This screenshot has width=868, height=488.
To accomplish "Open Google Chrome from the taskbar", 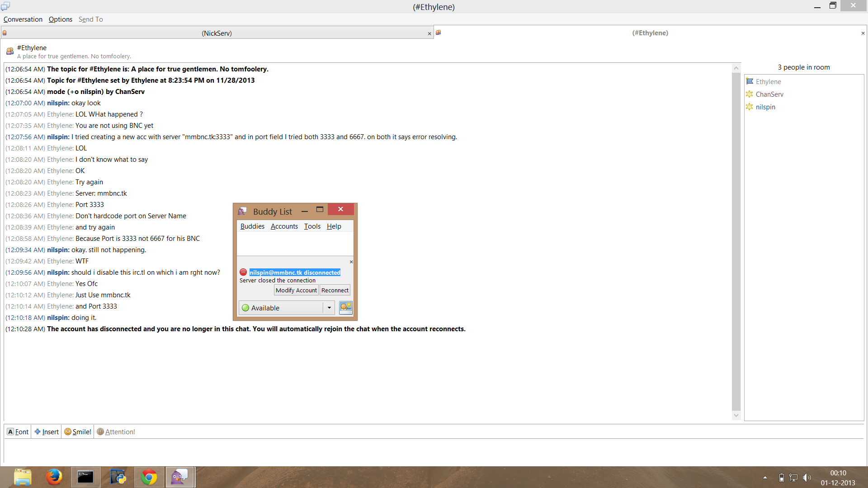I will click(149, 477).
